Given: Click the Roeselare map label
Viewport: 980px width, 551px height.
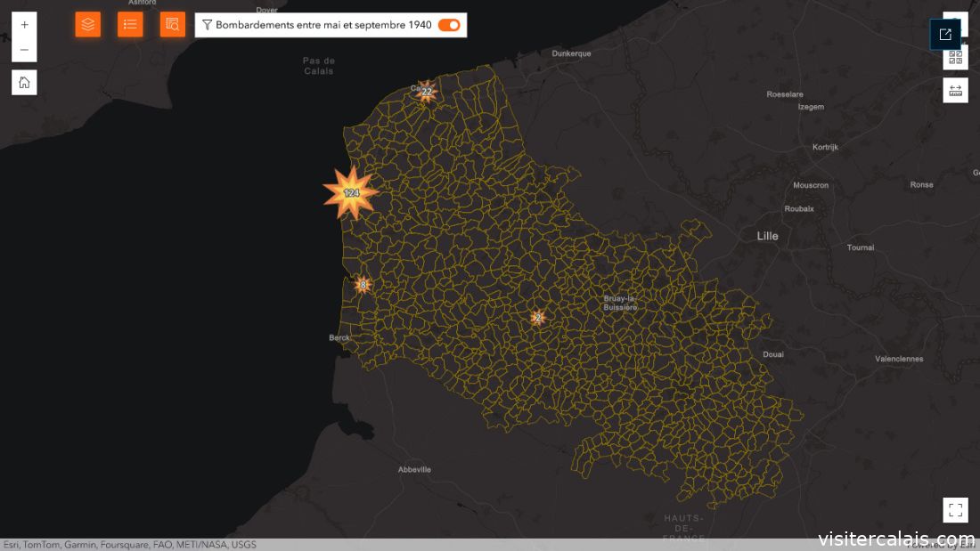Looking at the screenshot, I should click(x=785, y=94).
